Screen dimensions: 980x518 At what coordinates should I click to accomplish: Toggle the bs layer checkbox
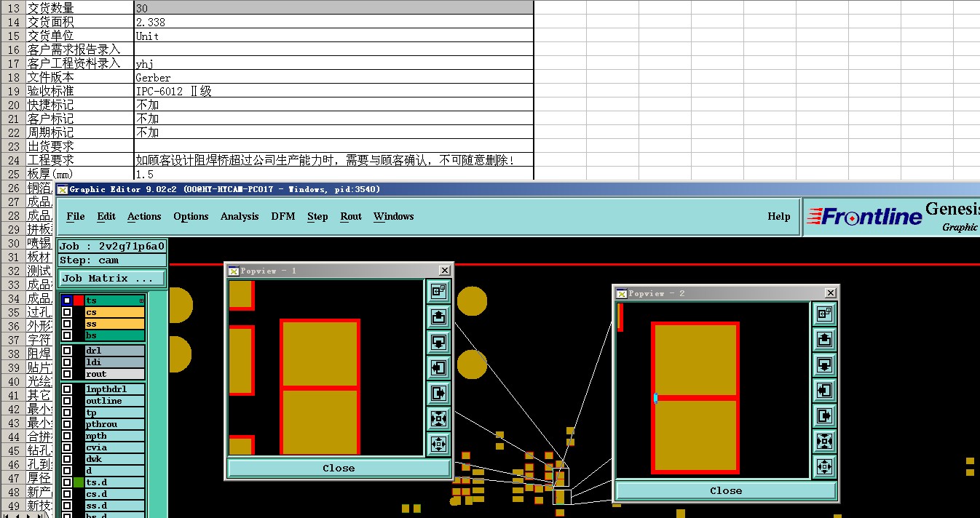click(x=66, y=335)
